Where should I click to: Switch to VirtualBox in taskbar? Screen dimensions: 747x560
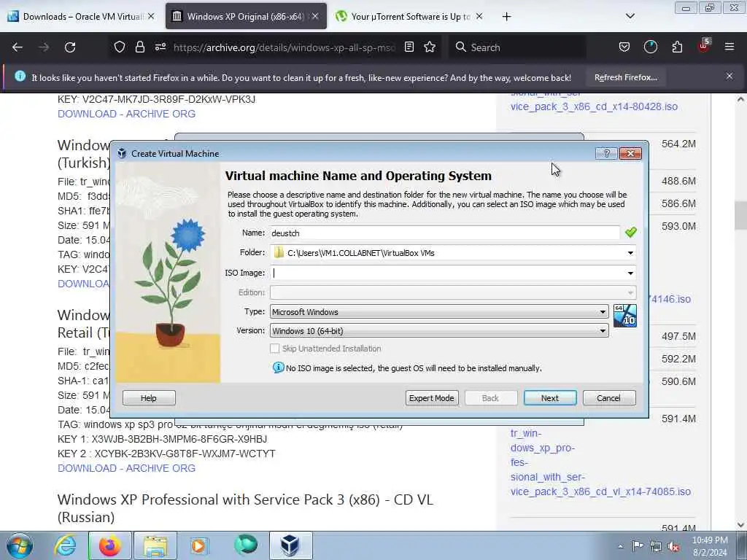coord(290,545)
